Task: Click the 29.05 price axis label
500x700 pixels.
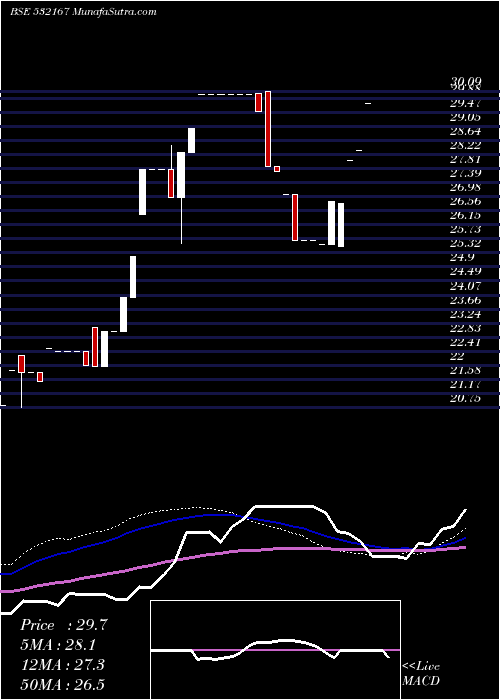Action: coord(466,117)
